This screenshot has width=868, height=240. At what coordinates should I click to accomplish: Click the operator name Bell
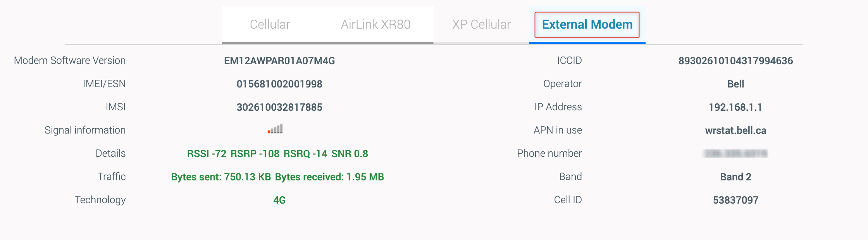pos(735,84)
